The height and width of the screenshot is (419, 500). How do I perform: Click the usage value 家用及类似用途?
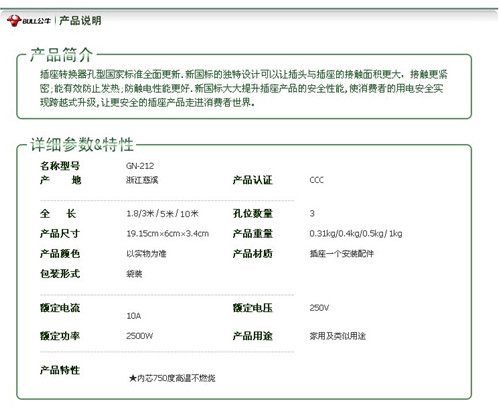click(338, 336)
